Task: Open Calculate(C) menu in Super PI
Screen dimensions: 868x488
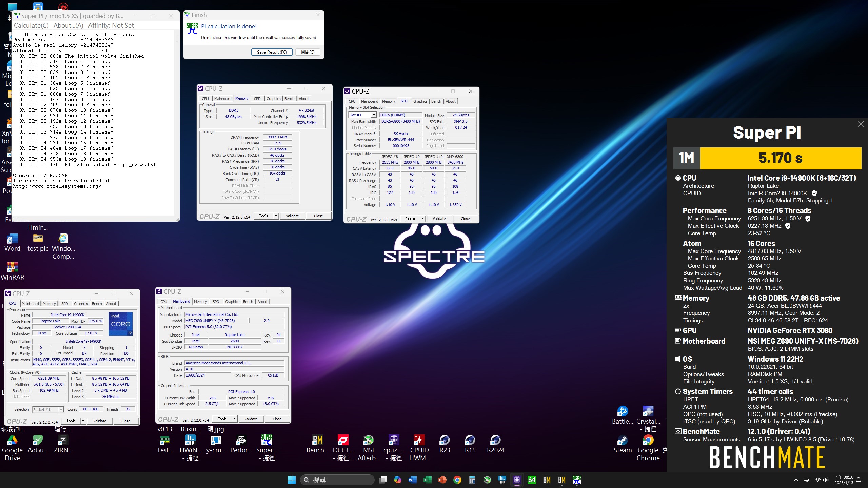Action: click(31, 26)
